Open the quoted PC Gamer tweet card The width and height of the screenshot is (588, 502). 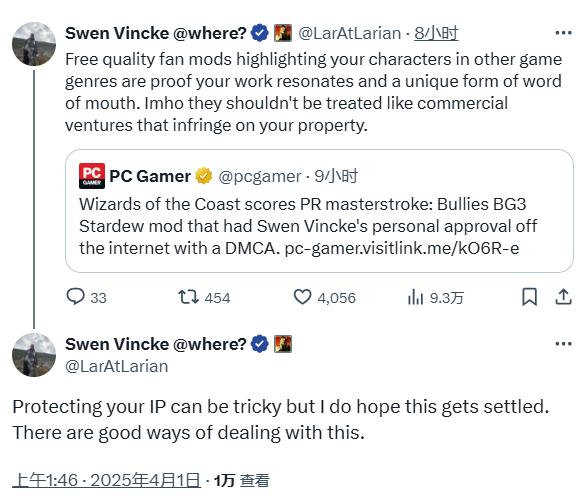(x=319, y=211)
